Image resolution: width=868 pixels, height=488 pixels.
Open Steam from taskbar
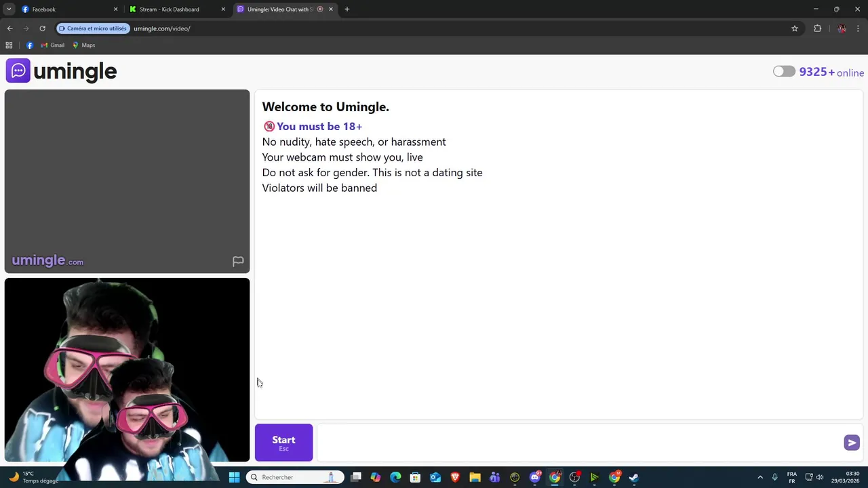coord(634,477)
